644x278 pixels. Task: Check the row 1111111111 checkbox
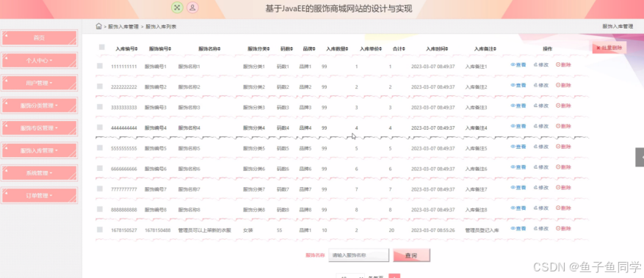(x=100, y=65)
